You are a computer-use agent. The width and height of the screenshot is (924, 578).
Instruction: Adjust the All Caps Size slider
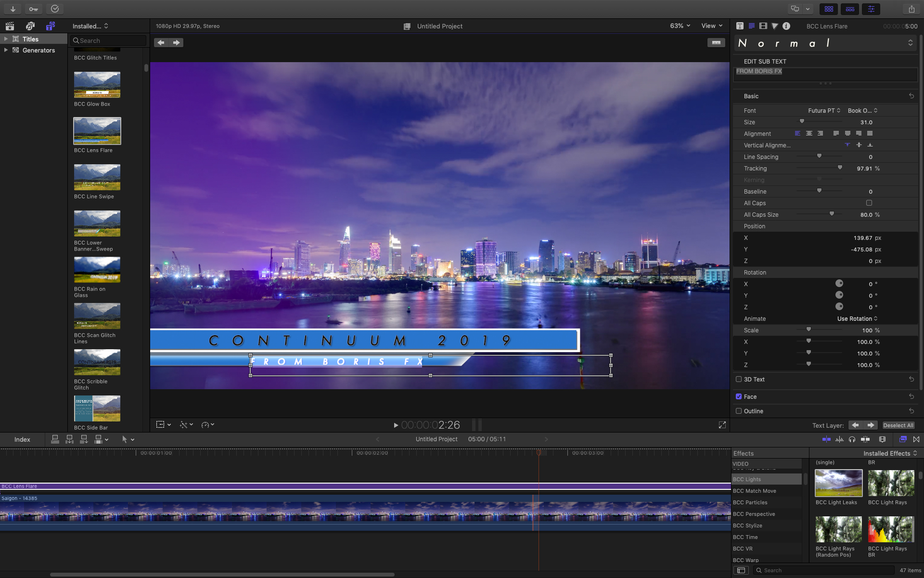pos(832,214)
